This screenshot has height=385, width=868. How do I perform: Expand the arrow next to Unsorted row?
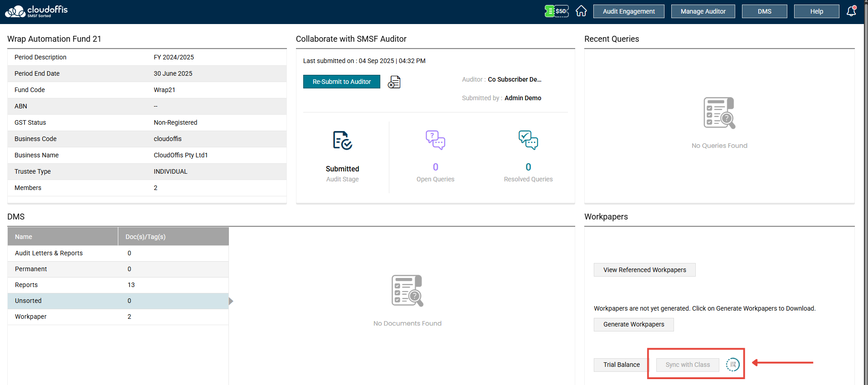(231, 301)
